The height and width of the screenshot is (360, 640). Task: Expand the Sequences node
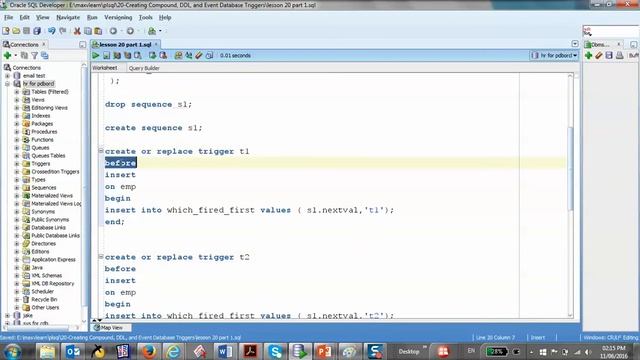click(17, 188)
